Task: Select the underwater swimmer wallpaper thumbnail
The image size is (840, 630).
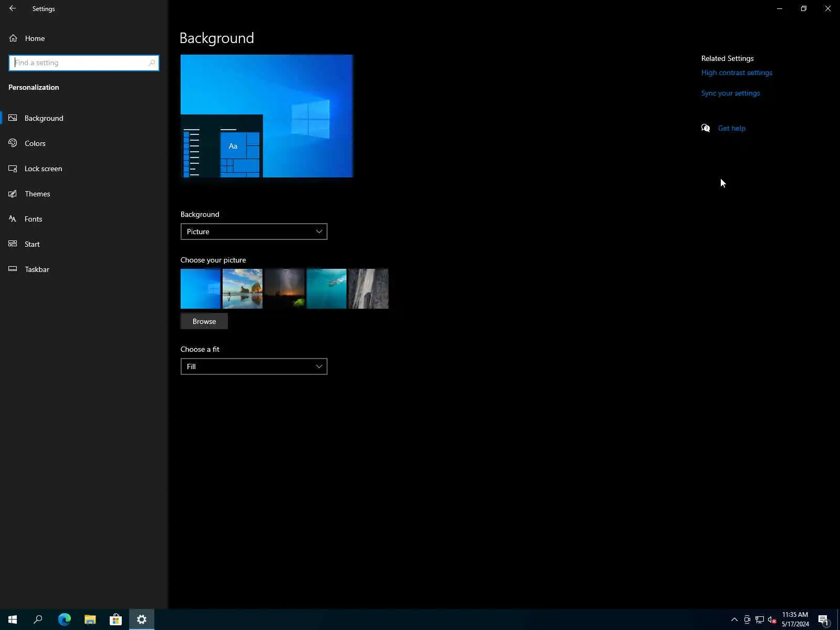Action: coord(327,289)
